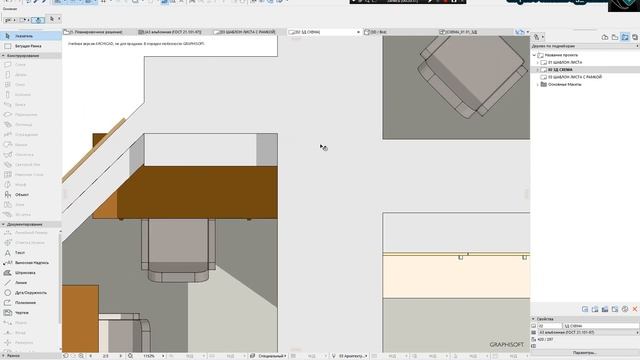The width and height of the screenshot is (640, 360).
Task: Select the Чертеж (Drawing) tool
Action: (31, 313)
